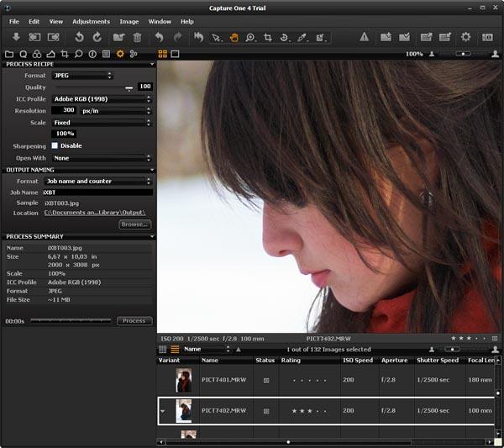Image resolution: width=504 pixels, height=448 pixels.
Task: Sort by the Aperture column header
Action: (x=395, y=361)
